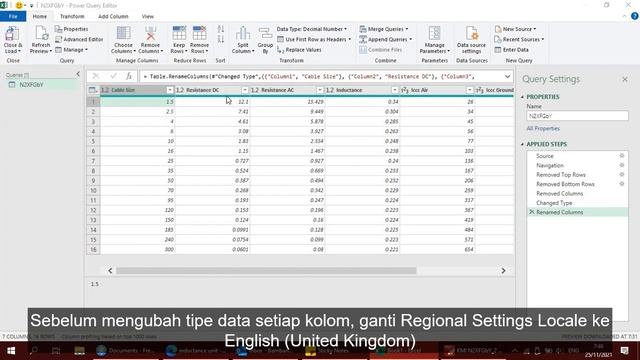640x360 pixels.
Task: Click the fx formula icon
Action: coord(129,76)
